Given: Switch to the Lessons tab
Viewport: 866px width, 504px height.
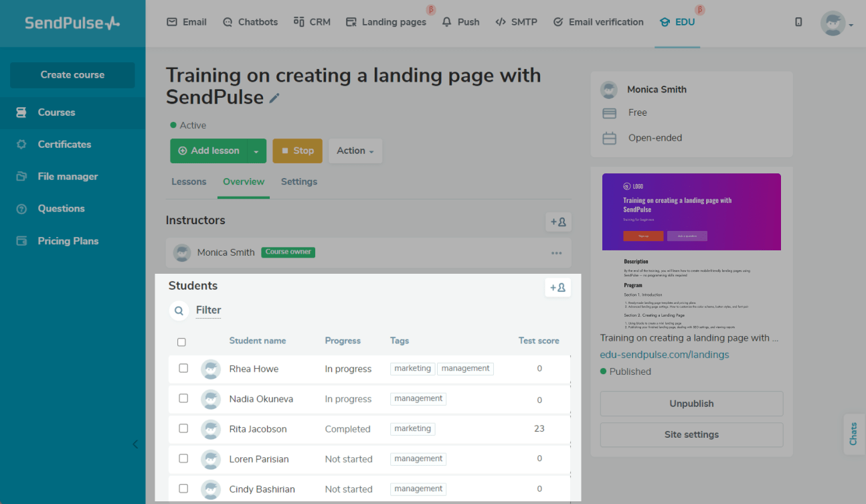Looking at the screenshot, I should [x=189, y=182].
